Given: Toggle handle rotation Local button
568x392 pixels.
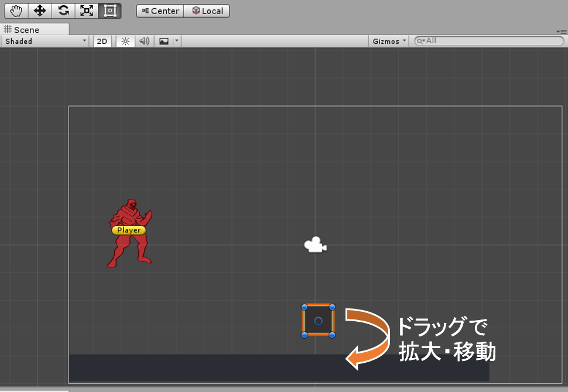Looking at the screenshot, I should coord(207,11).
